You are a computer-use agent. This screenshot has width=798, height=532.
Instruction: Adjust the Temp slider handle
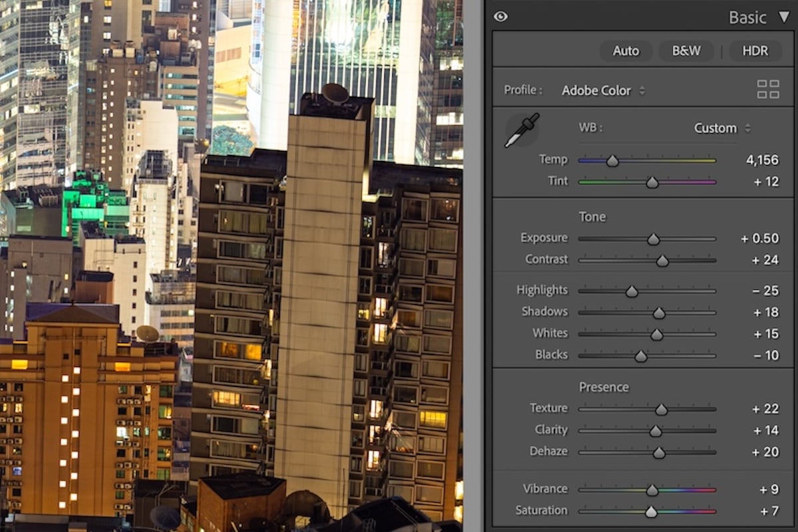[x=611, y=160]
